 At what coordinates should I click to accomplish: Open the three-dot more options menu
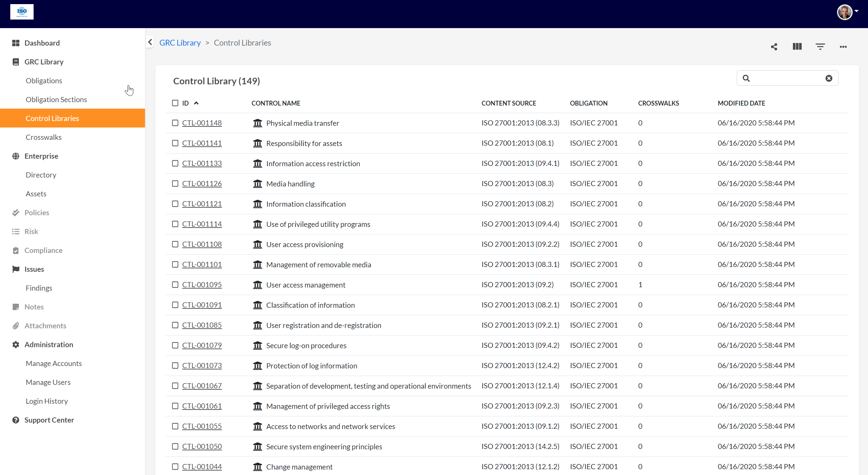tap(843, 47)
